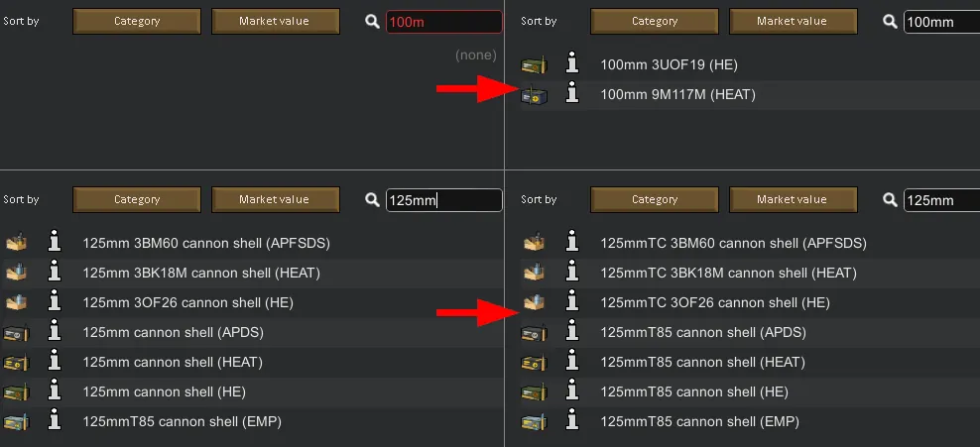Open info for 100mm 3UOF19 (HE)
The width and height of the screenshot is (980, 447).
[x=571, y=64]
